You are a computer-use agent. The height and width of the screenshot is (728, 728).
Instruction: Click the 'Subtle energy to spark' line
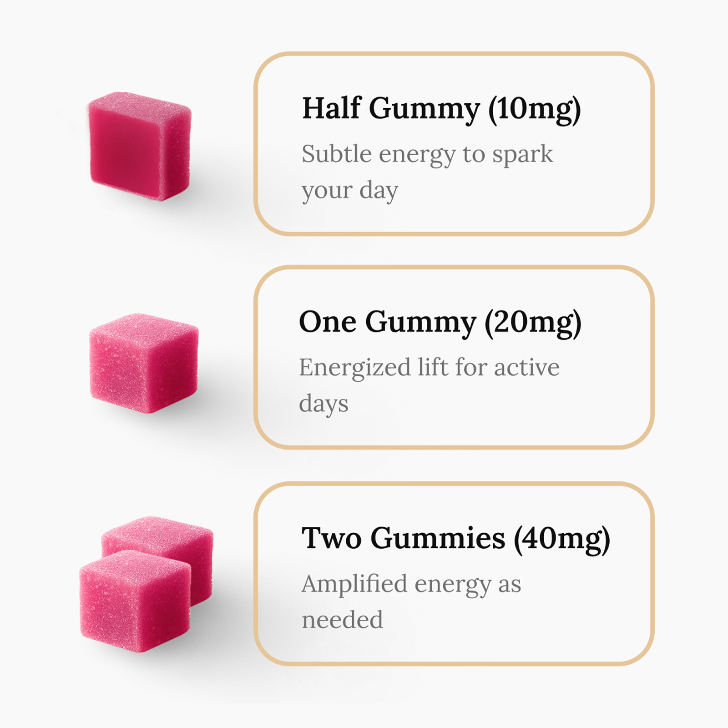click(x=427, y=154)
